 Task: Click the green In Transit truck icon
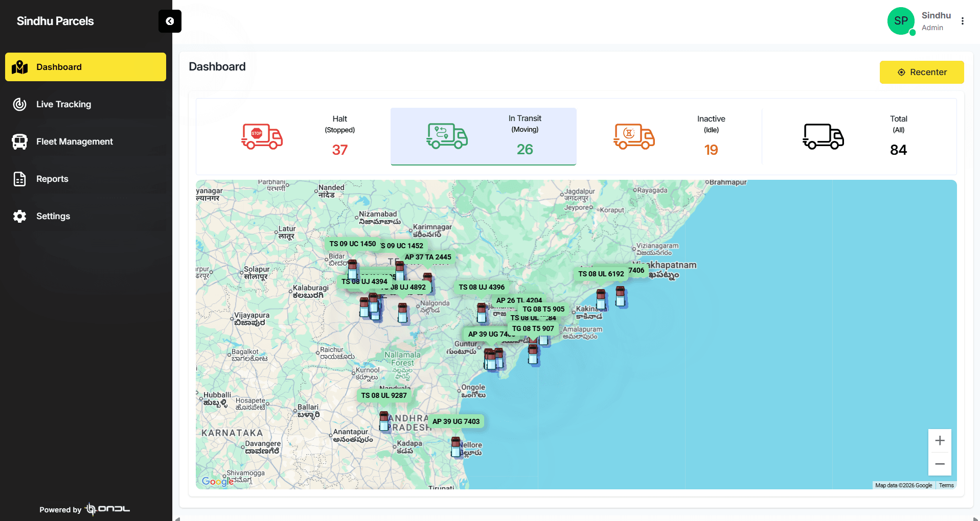coord(447,136)
